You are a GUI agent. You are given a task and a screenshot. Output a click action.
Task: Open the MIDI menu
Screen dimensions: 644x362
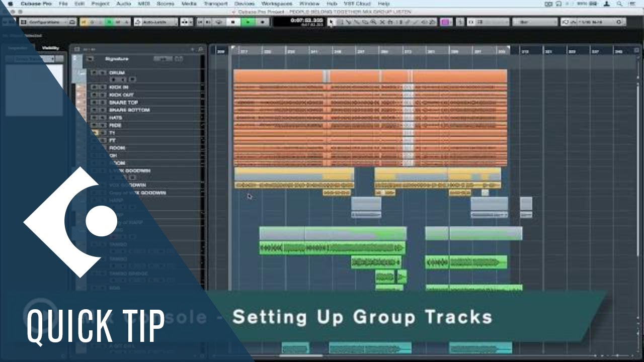pyautogui.click(x=144, y=4)
